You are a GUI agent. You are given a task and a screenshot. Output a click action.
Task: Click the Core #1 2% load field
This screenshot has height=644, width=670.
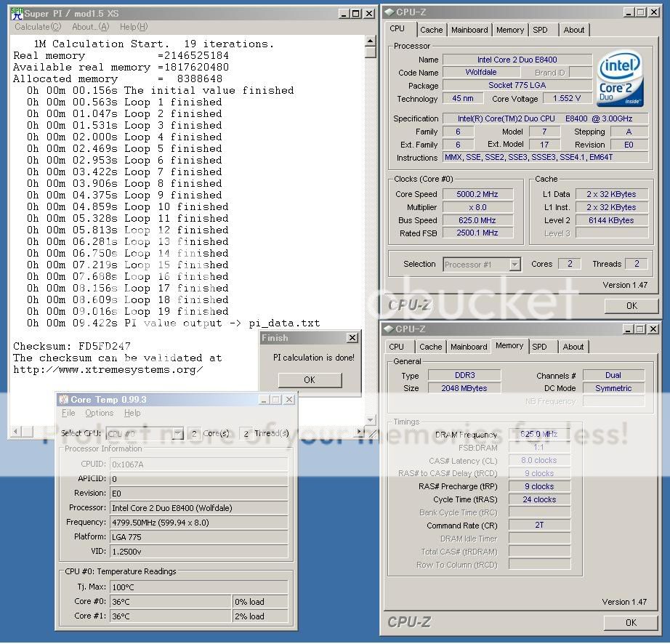point(260,616)
